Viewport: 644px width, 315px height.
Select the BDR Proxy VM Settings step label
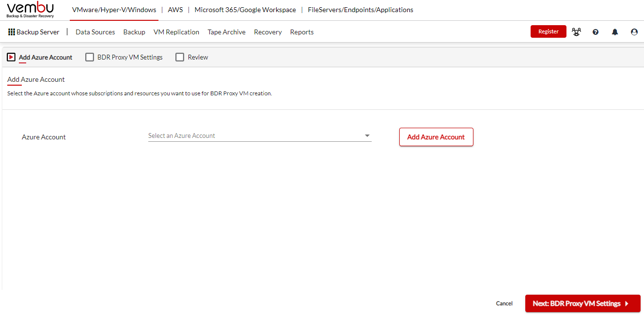(130, 57)
